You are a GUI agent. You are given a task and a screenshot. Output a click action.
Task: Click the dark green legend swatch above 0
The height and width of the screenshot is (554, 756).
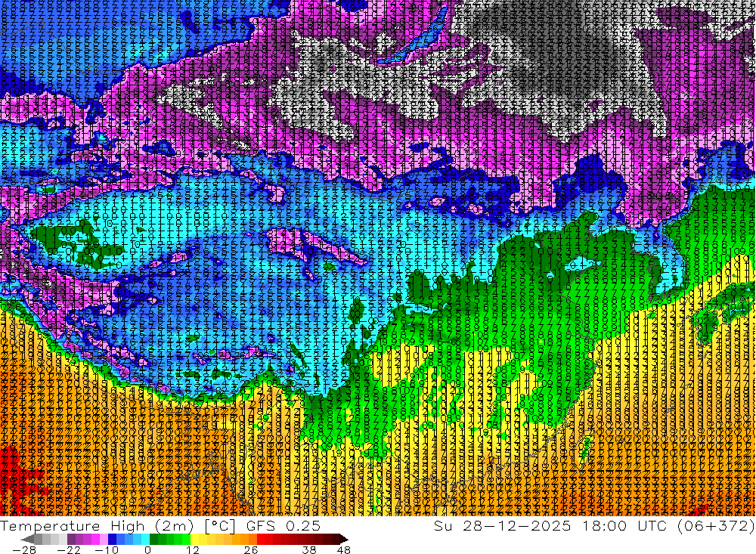(x=153, y=539)
